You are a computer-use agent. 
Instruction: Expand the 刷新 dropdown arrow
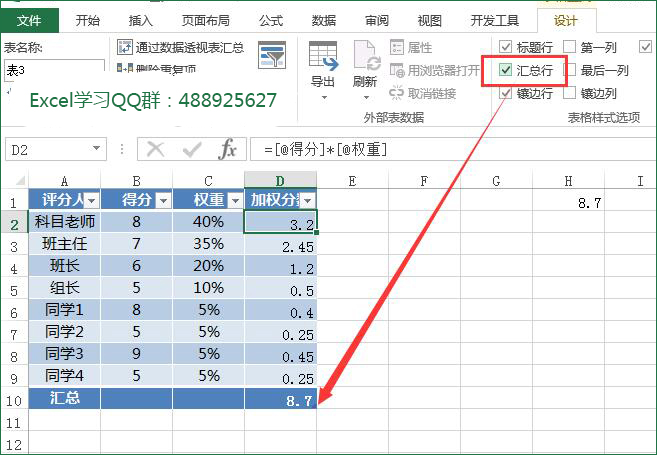tap(367, 98)
